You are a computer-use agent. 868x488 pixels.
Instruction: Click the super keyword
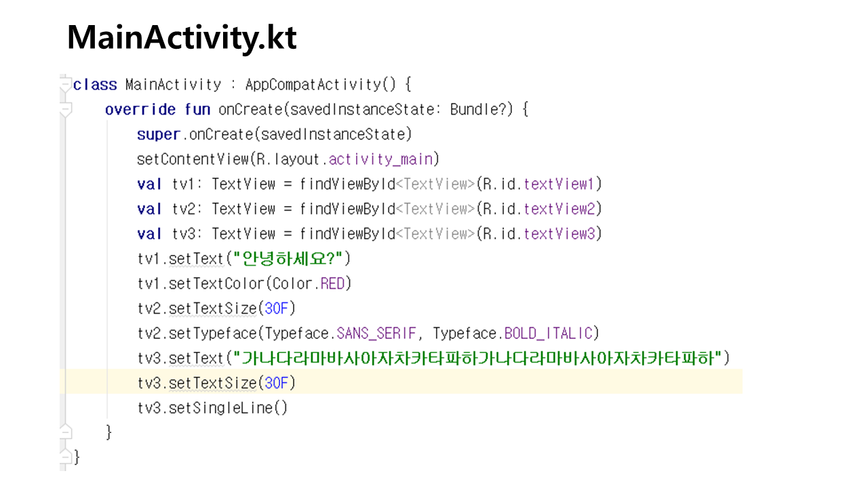point(158,134)
